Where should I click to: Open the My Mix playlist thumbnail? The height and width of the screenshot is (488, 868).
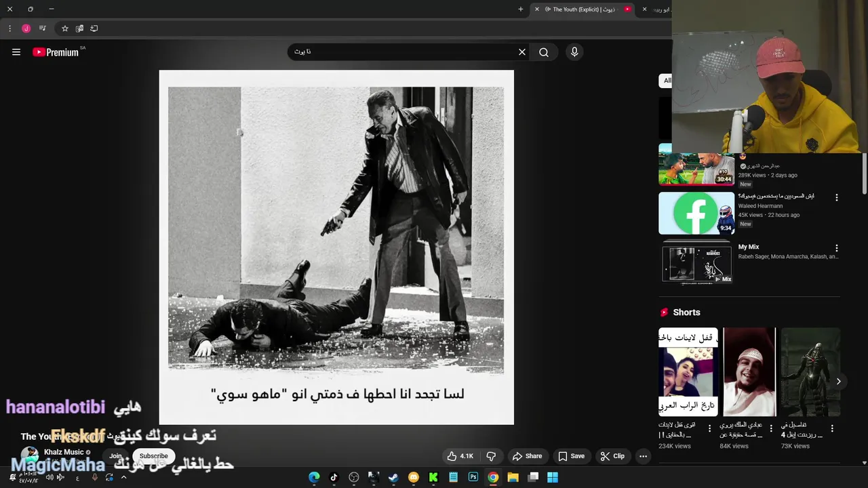[696, 264]
